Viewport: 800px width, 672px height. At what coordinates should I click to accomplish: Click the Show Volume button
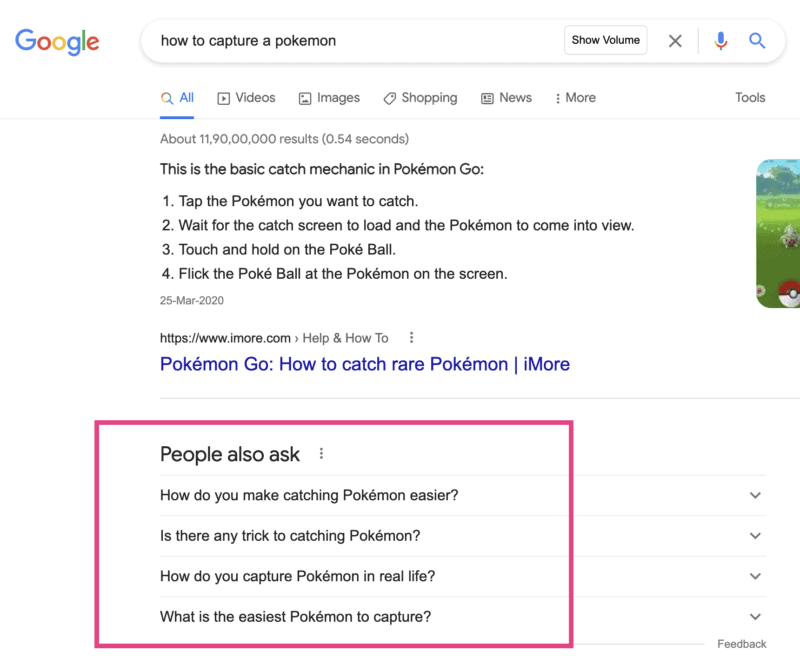coord(605,41)
